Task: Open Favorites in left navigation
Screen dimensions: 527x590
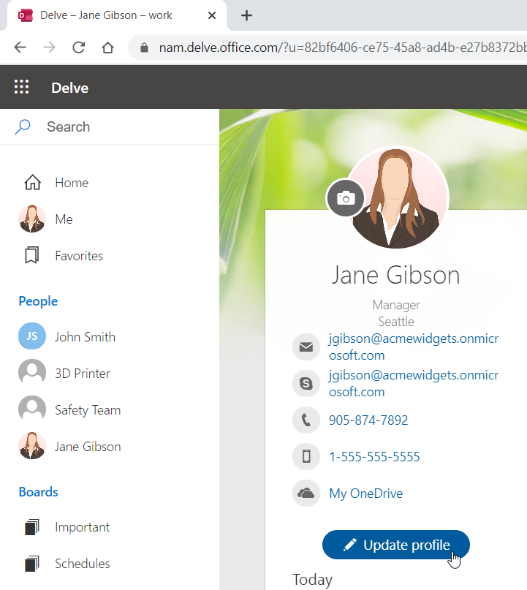Action: (79, 256)
